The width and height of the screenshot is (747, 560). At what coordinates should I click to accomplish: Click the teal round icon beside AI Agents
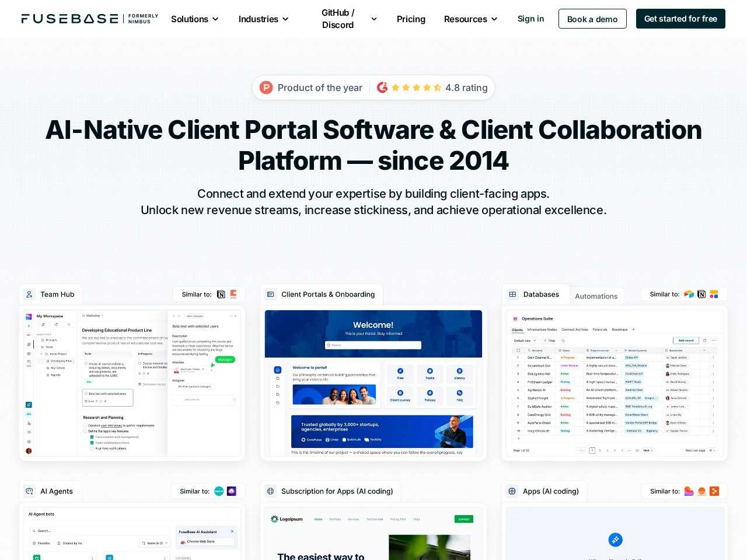coord(219,491)
